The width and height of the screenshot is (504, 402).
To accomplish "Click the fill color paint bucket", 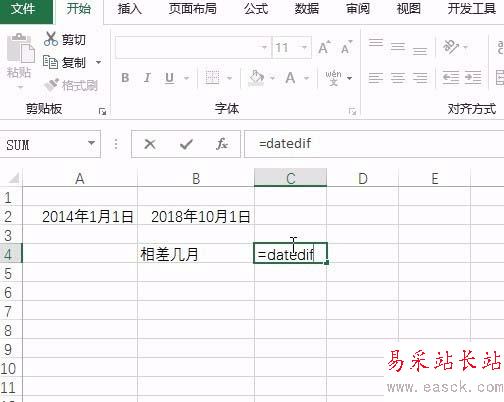I will pos(256,78).
